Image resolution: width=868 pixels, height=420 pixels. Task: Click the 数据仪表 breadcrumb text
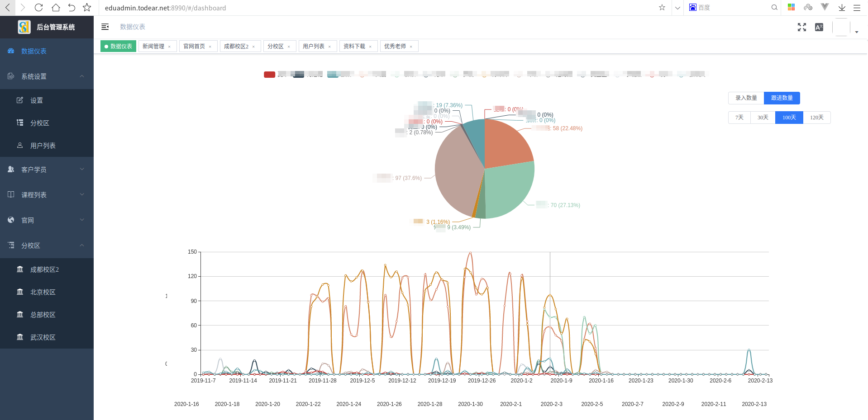coord(133,27)
